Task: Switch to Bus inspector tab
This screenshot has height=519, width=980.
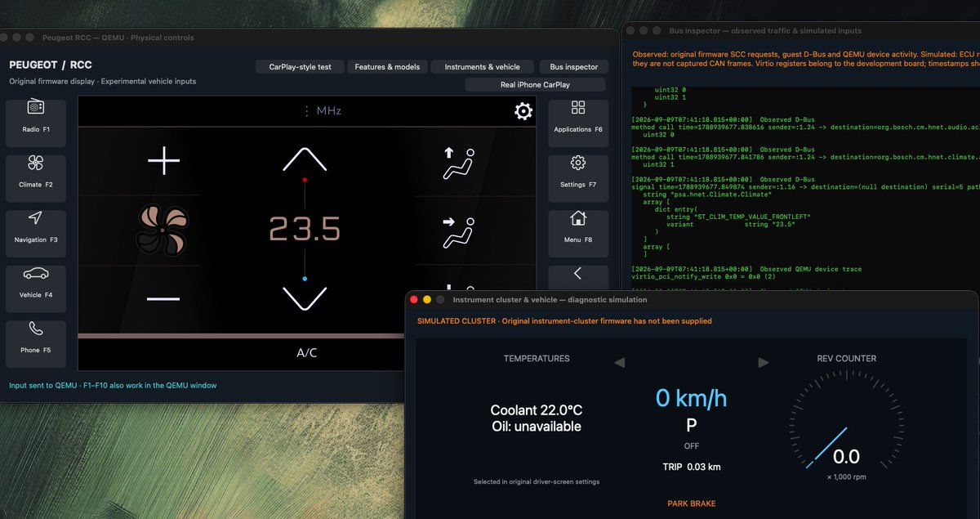Action: [x=573, y=67]
